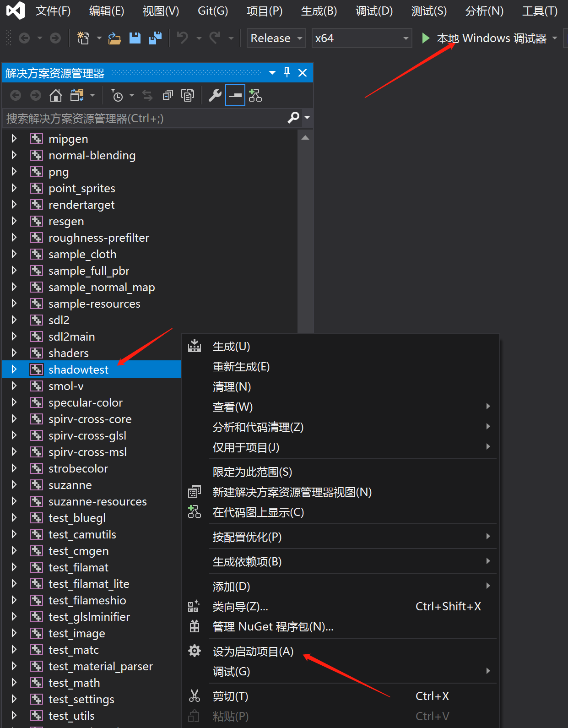
Task: Open 调试(G) submenu in context menu
Action: (340, 671)
